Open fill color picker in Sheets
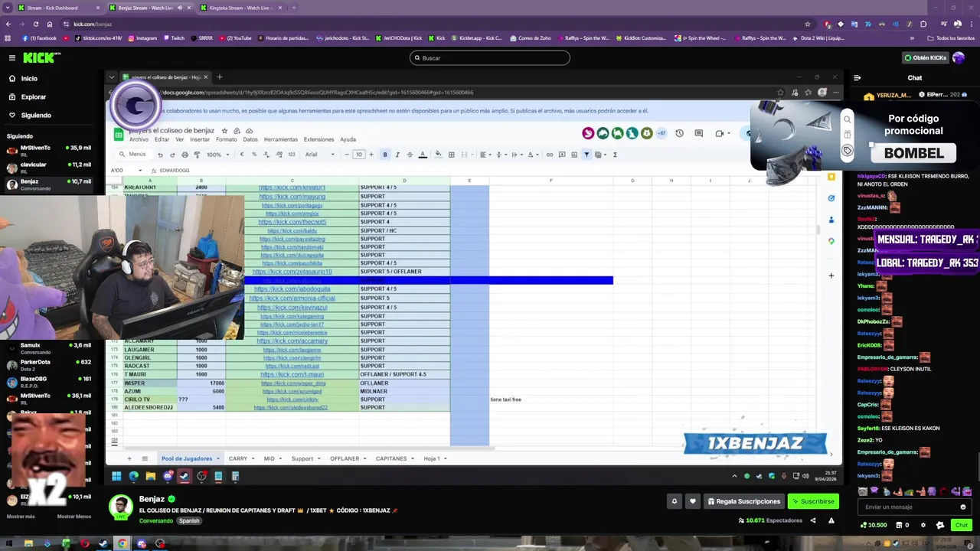The width and height of the screenshot is (980, 551). [438, 155]
